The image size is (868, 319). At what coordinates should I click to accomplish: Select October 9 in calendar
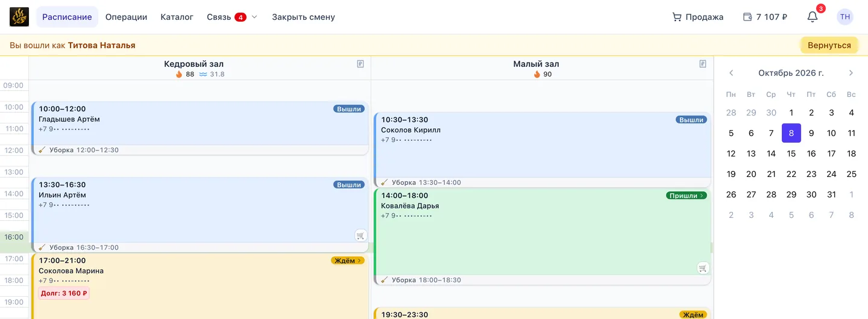[x=811, y=133]
